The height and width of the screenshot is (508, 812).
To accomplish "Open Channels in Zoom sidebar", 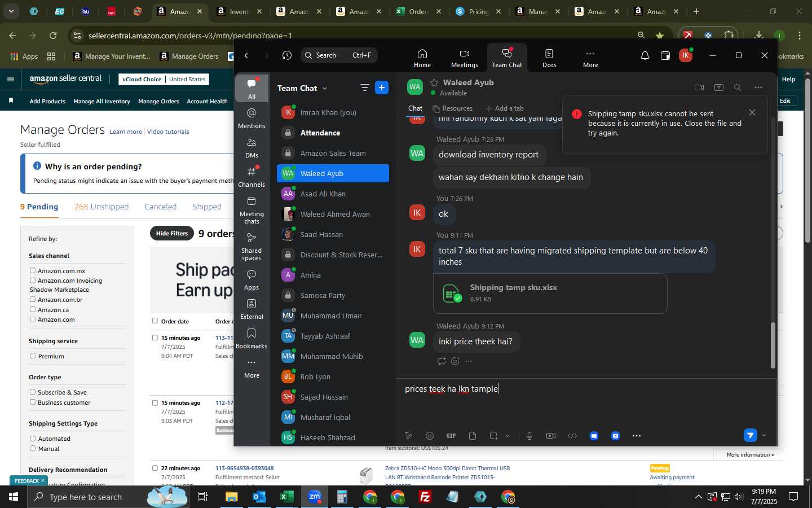I will [251, 177].
